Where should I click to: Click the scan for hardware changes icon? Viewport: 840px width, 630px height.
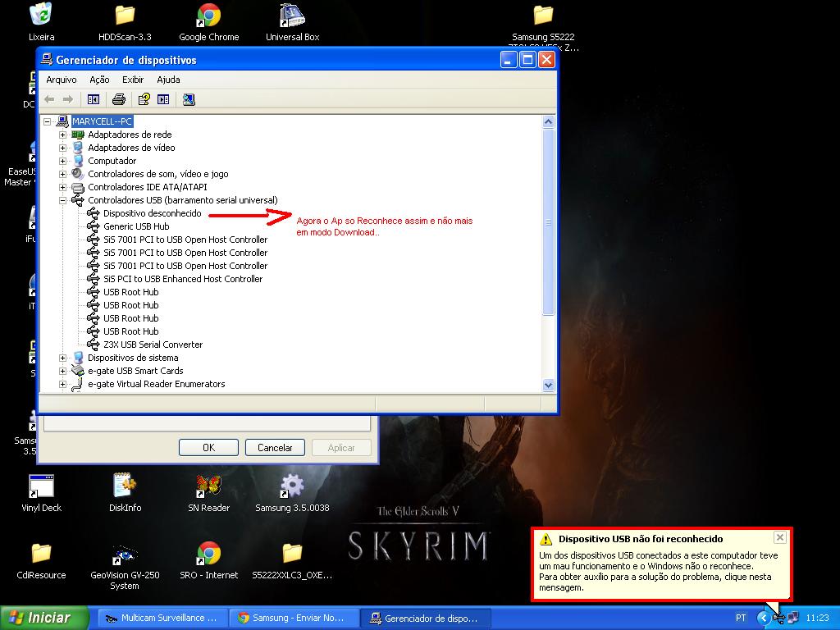[x=189, y=99]
